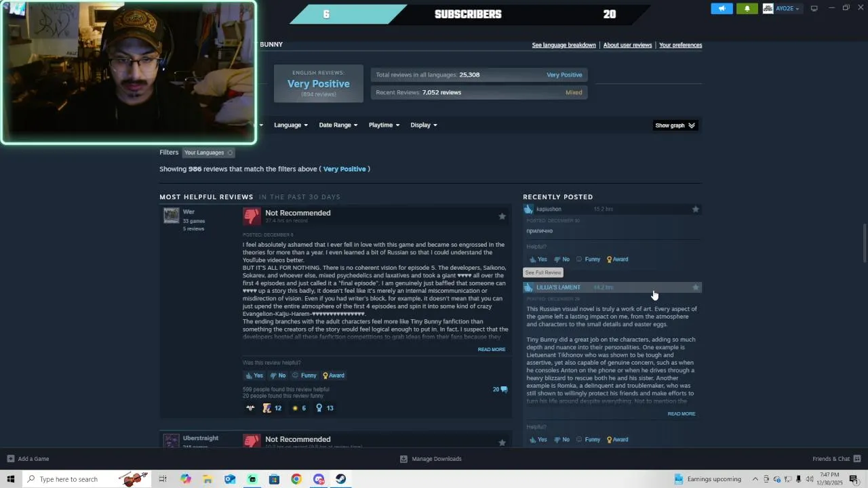Mark Wer's review as Funny
Image resolution: width=868 pixels, height=488 pixels.
304,375
